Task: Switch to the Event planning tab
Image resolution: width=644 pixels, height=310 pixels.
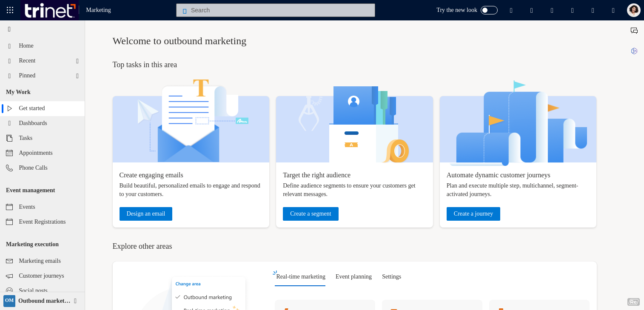Action: 353,277
